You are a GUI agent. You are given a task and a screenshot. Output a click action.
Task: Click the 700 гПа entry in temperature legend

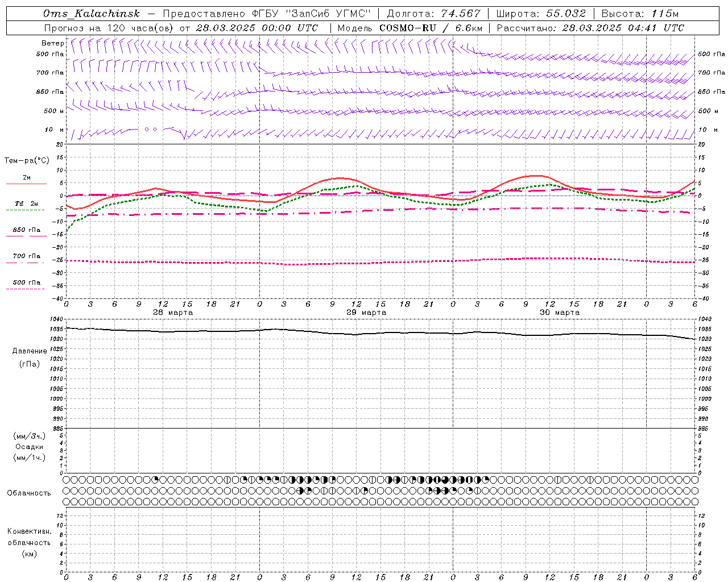click(x=27, y=256)
